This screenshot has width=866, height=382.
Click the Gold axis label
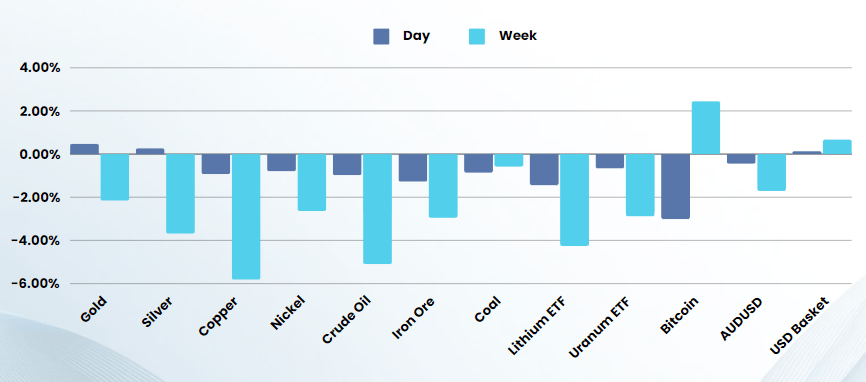pyautogui.click(x=93, y=309)
